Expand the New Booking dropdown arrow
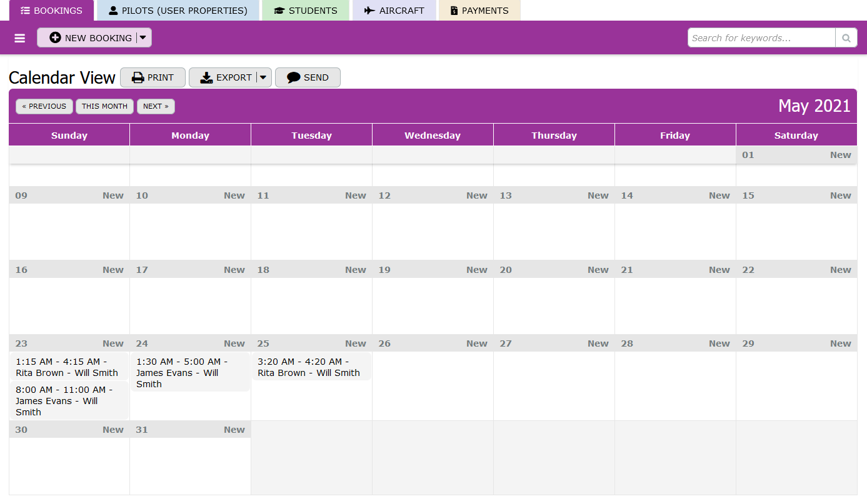Viewport: 867px width, 504px height. [x=143, y=38]
